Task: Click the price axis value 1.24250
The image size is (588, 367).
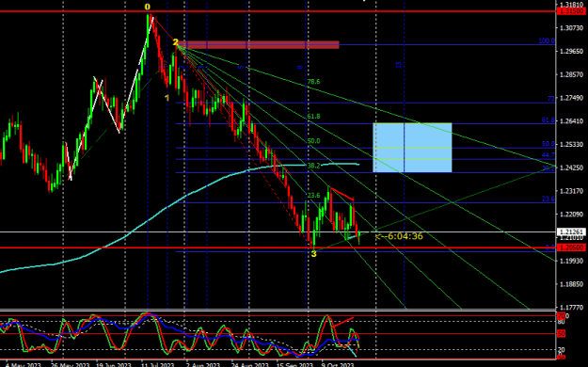Action: click(x=571, y=168)
